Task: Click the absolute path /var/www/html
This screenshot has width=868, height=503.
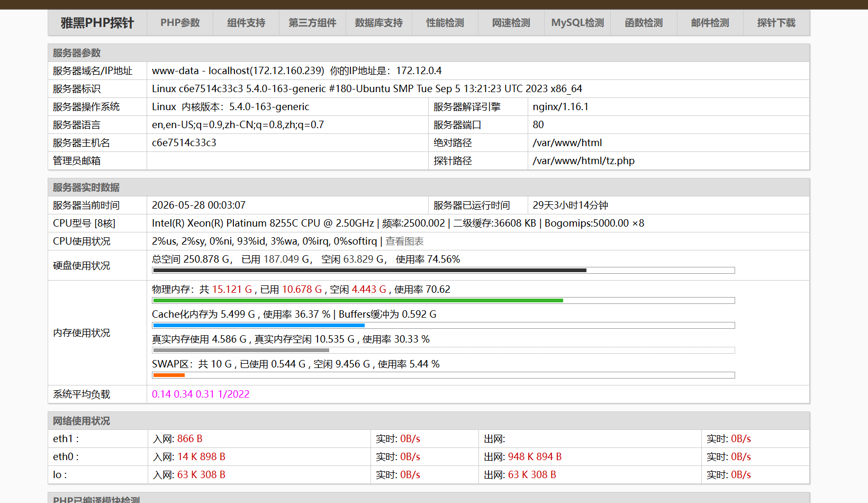Action: 567,142
